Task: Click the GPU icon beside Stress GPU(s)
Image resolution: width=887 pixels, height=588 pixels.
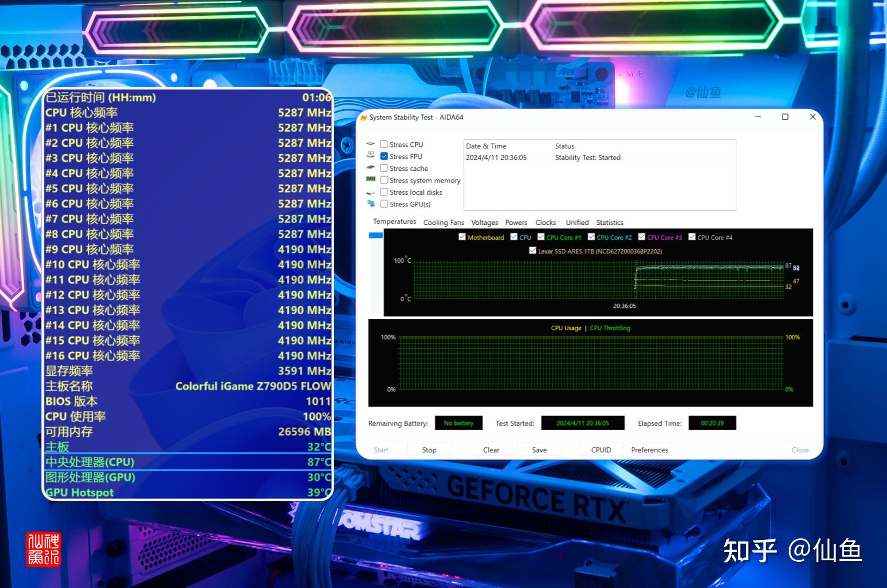Action: point(371,204)
